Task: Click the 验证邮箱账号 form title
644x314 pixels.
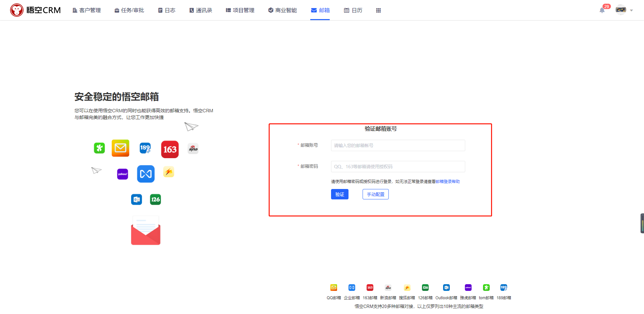Action: point(381,129)
